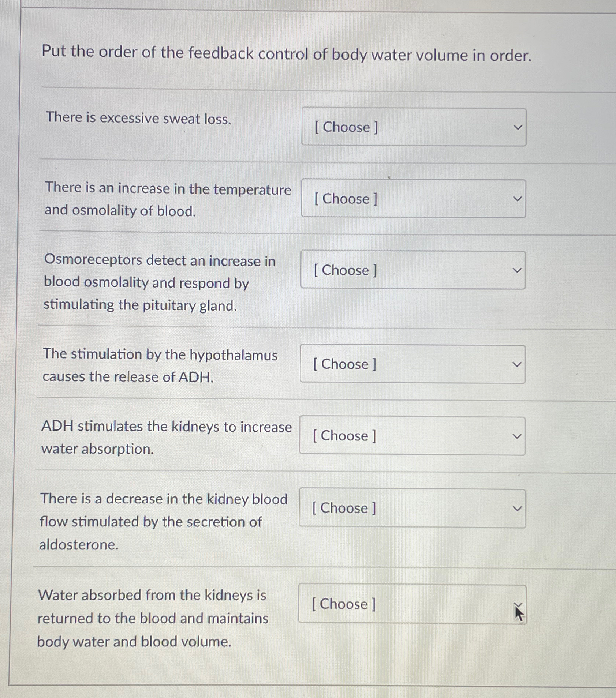
Task: Open the dropdown for the osmoreceptors statement
Action: point(413,270)
